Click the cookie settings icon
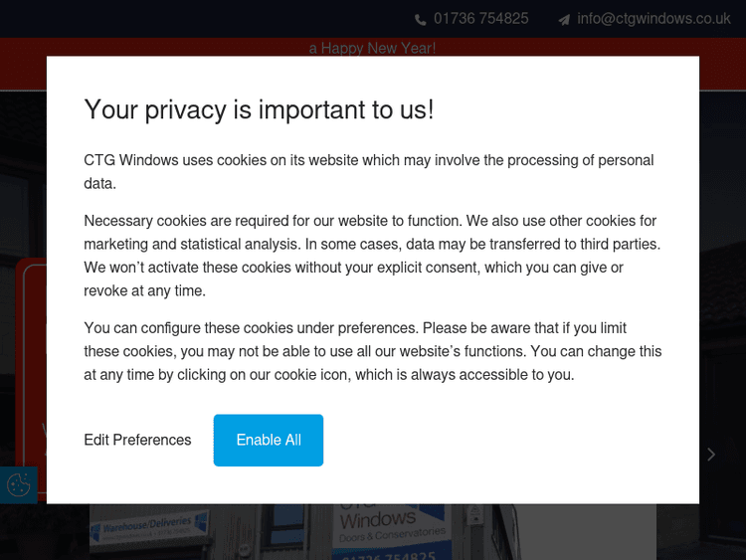The height and width of the screenshot is (560, 746). pyautogui.click(x=19, y=484)
